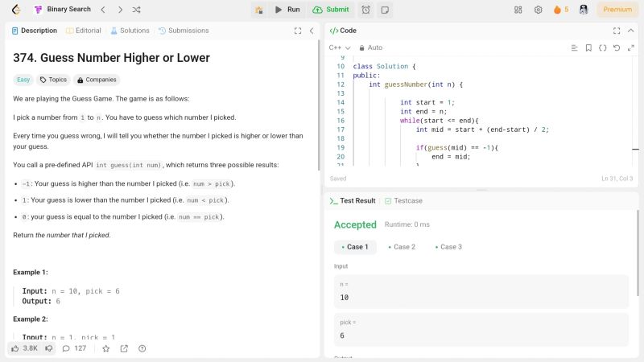Click the problem title 374. Guess Number

[x=111, y=58]
